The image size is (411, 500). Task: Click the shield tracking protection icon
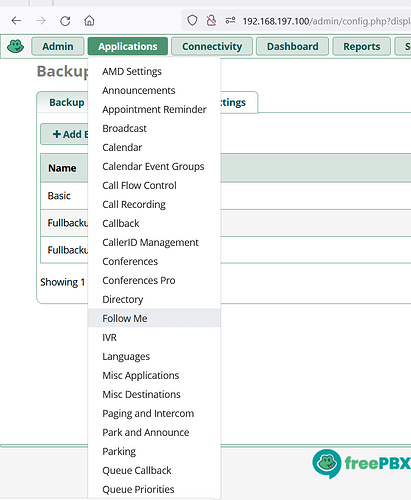(x=192, y=21)
